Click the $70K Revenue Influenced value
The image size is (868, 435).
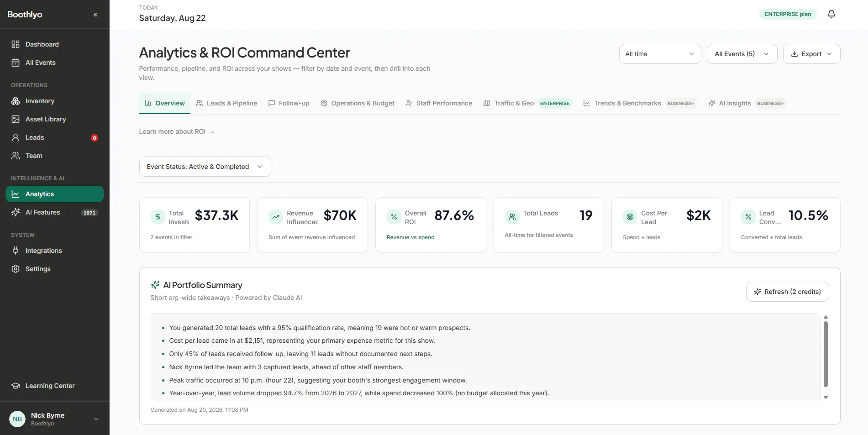pyautogui.click(x=340, y=215)
